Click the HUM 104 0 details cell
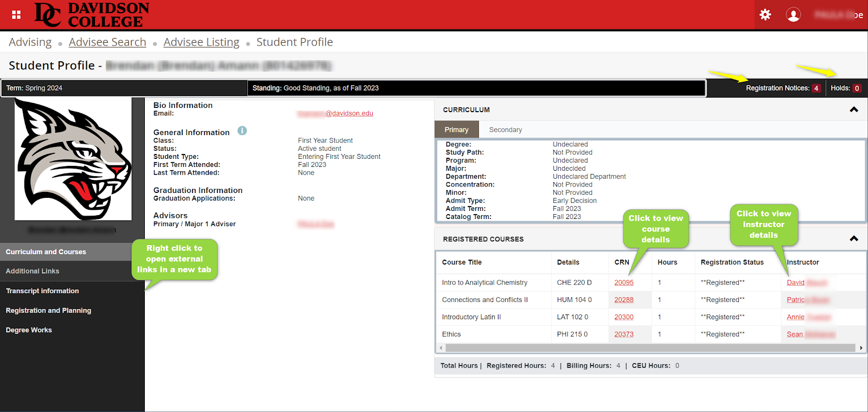 coord(574,300)
